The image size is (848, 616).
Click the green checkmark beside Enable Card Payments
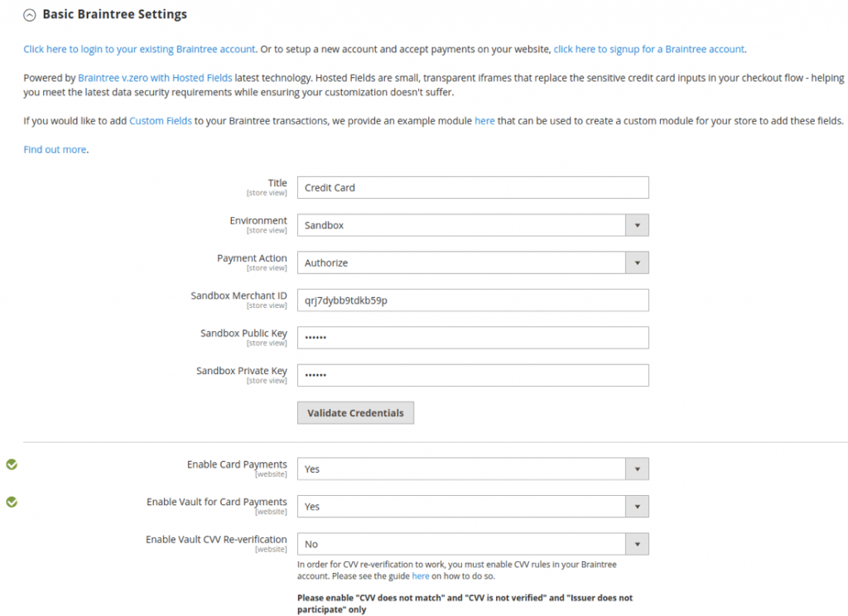[x=11, y=464]
